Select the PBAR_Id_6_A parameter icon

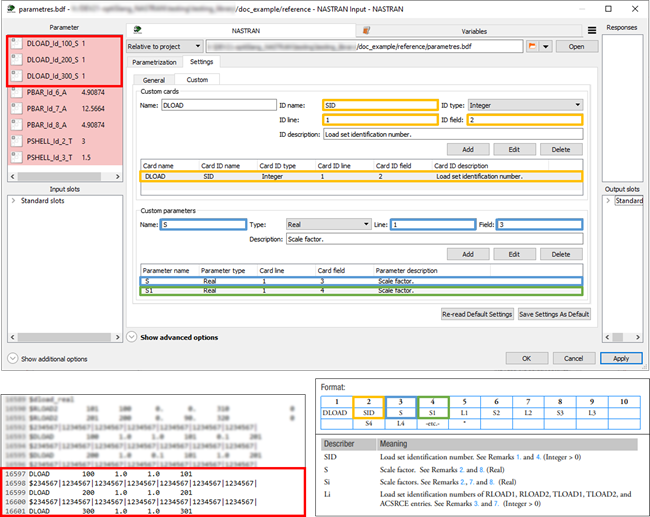click(16, 92)
